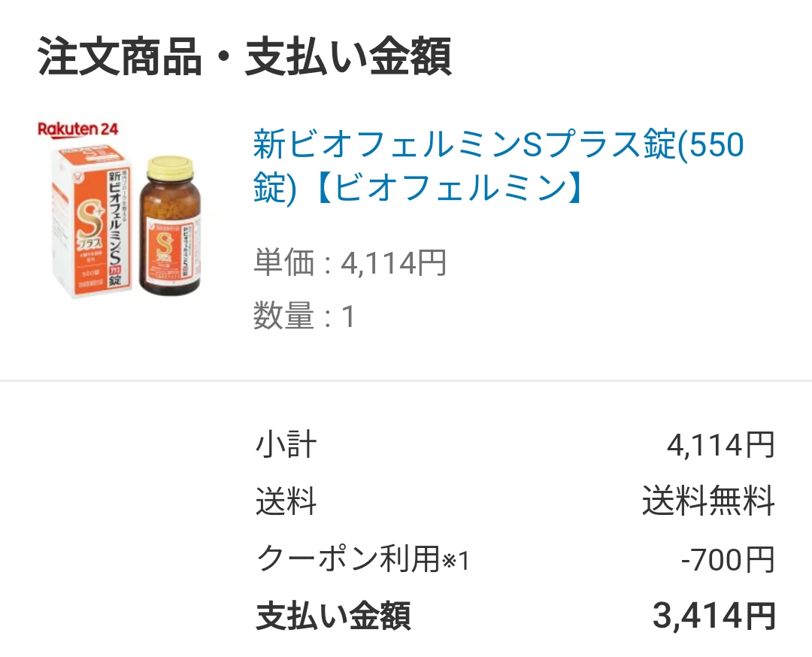Click the 送料 label
Screen dimensions: 812x657
tap(286, 501)
